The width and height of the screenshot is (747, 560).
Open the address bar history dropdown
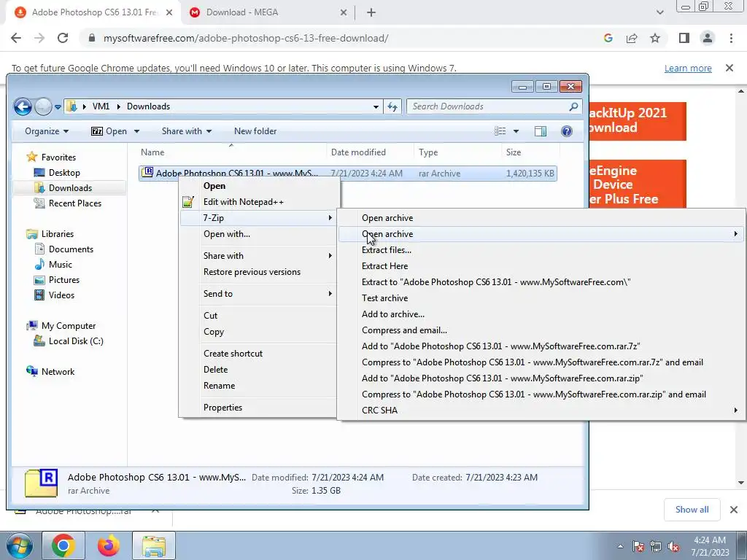click(376, 106)
